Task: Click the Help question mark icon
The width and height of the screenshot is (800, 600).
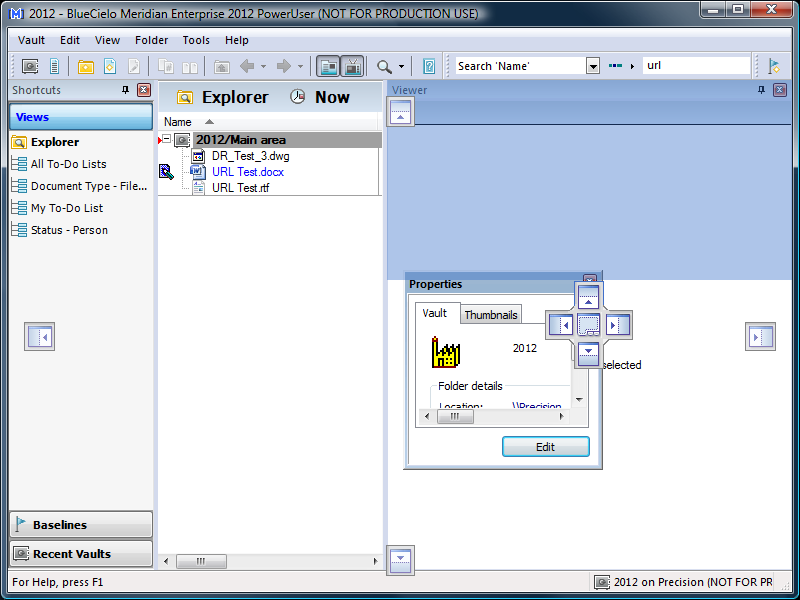Action: [x=429, y=66]
